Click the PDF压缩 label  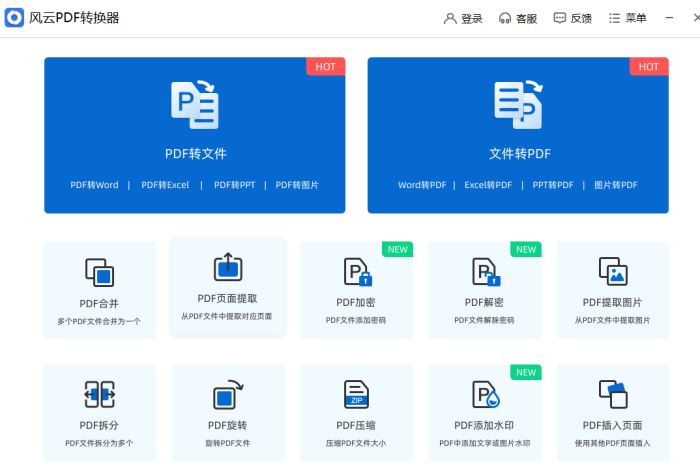(x=356, y=425)
